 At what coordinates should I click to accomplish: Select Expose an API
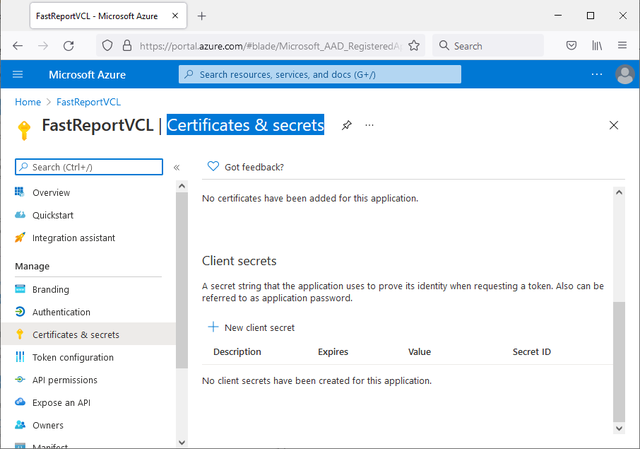(61, 403)
